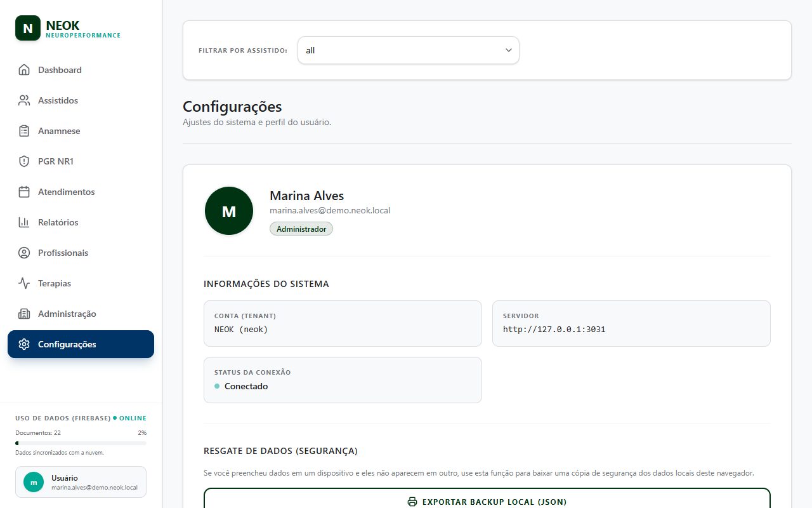Click the 2% usage percentage
The width and height of the screenshot is (812, 508).
pyautogui.click(x=142, y=432)
